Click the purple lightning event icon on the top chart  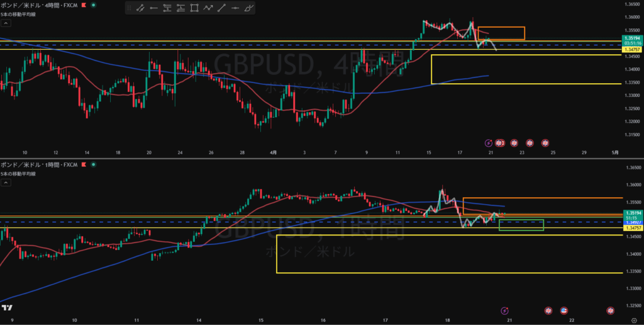[x=489, y=143]
